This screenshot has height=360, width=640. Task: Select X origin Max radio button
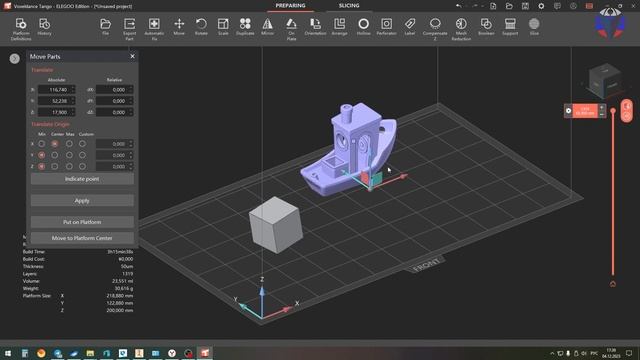click(69, 144)
